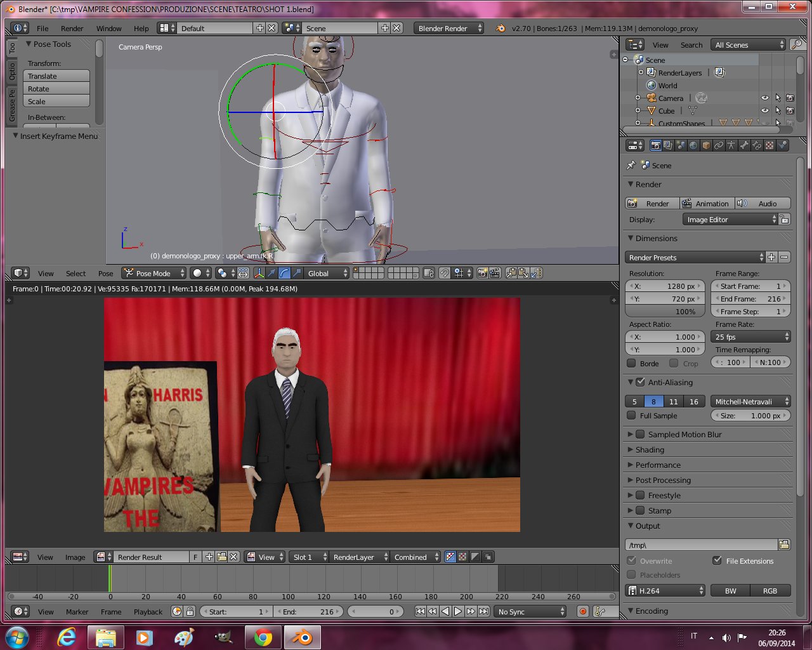The image size is (812, 650).
Task: Open the Render Layers properties tab icon
Action: [668, 145]
